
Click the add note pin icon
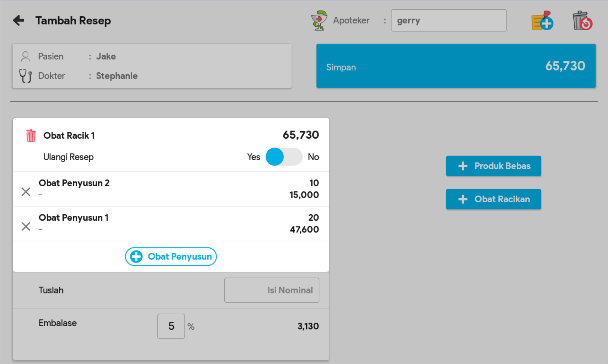pyautogui.click(x=542, y=21)
